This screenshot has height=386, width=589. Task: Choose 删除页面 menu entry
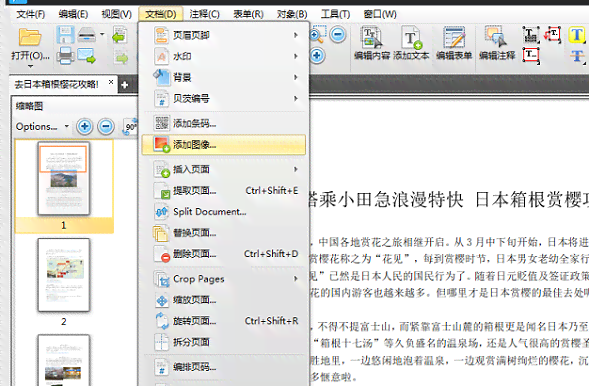(224, 254)
